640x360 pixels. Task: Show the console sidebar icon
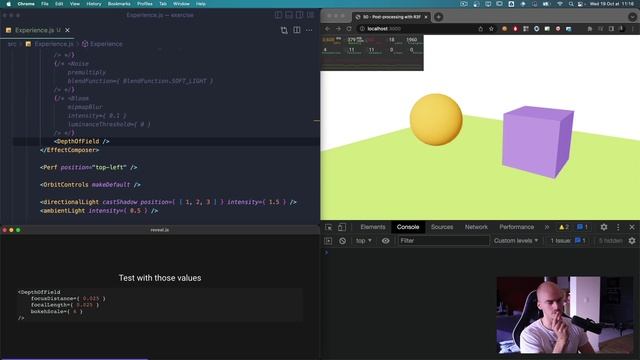point(328,241)
